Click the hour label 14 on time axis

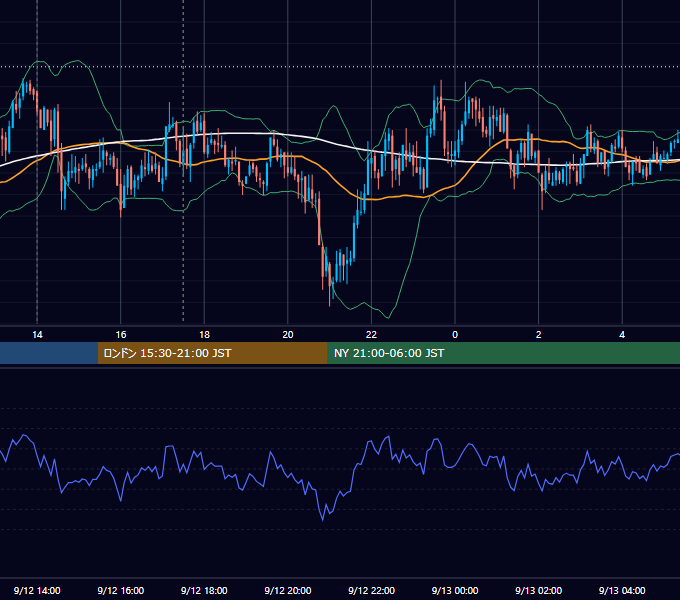37,335
